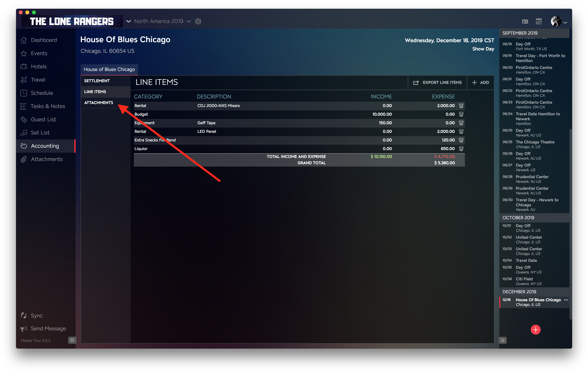Switch to the Settlement sub-tab
Viewport: 588px width, 373px height.
click(x=97, y=81)
